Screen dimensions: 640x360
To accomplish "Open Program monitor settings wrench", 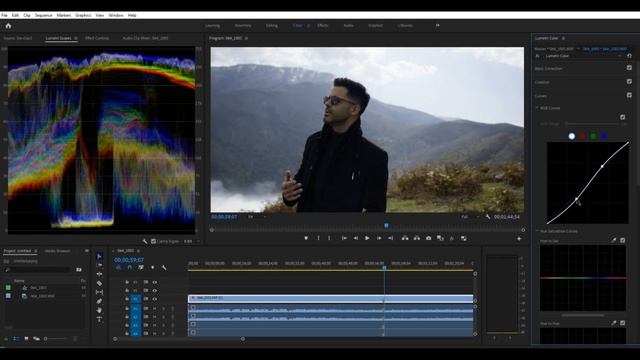I will pos(488,217).
